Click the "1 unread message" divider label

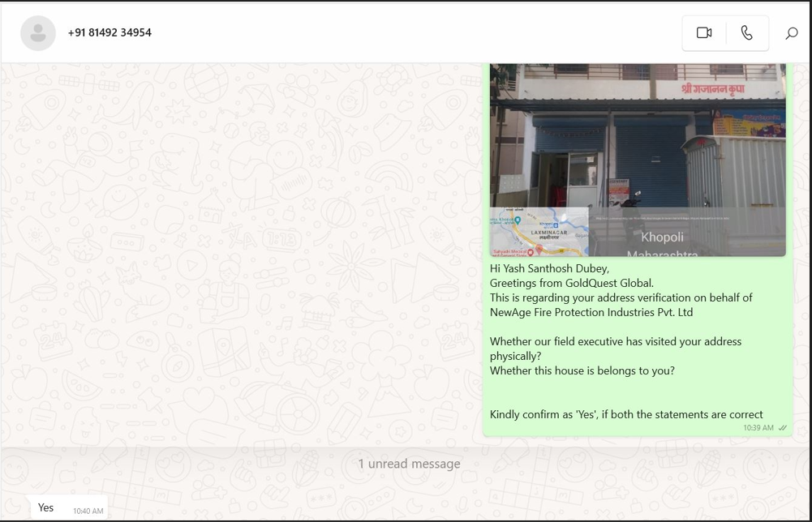409,464
